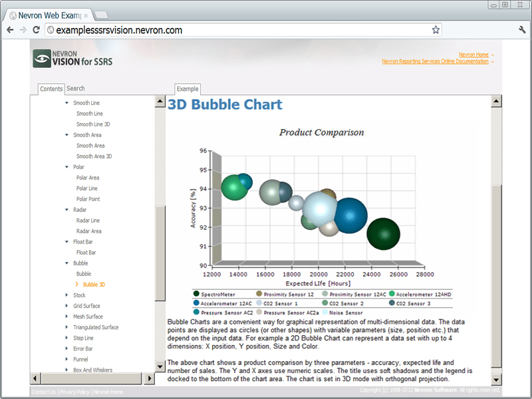Click the orange arrow icon beside Bubble 3D
The width and height of the screenshot is (532, 399).
point(78,284)
